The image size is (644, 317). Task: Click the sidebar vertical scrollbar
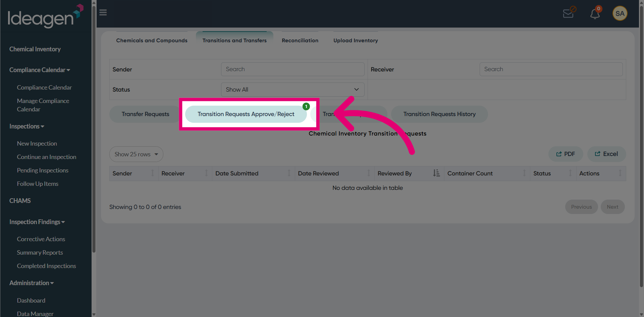pos(94,129)
